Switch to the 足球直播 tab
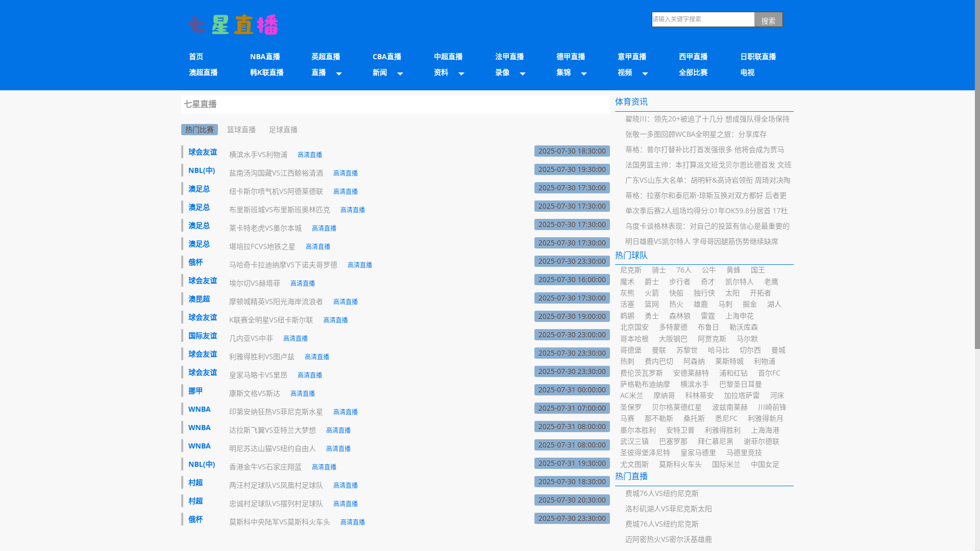980x551 pixels. [x=283, y=130]
